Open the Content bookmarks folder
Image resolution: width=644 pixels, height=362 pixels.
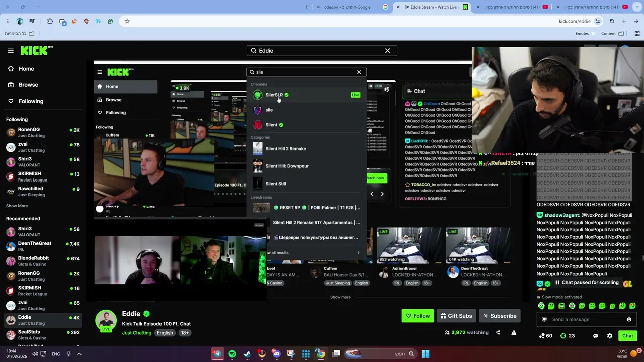tap(612, 34)
